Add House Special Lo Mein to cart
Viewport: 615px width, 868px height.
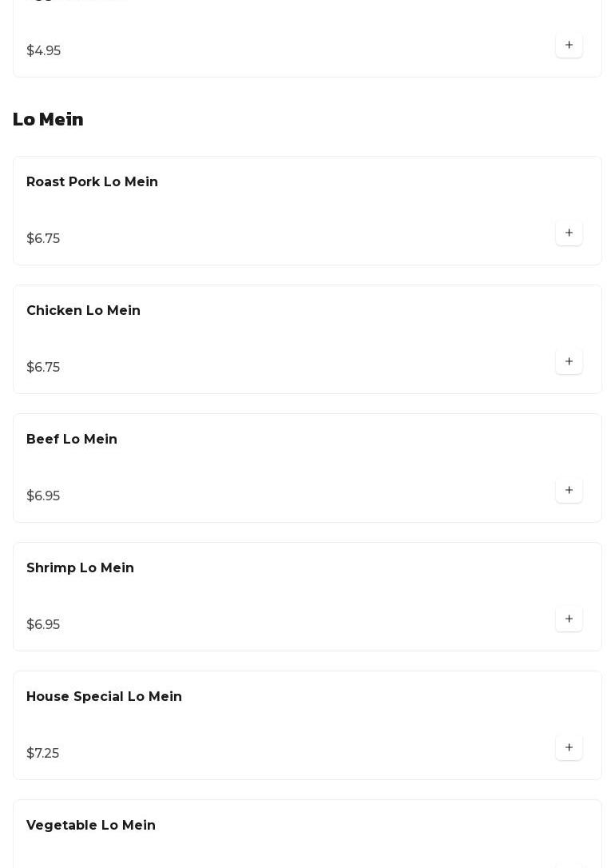[569, 748]
